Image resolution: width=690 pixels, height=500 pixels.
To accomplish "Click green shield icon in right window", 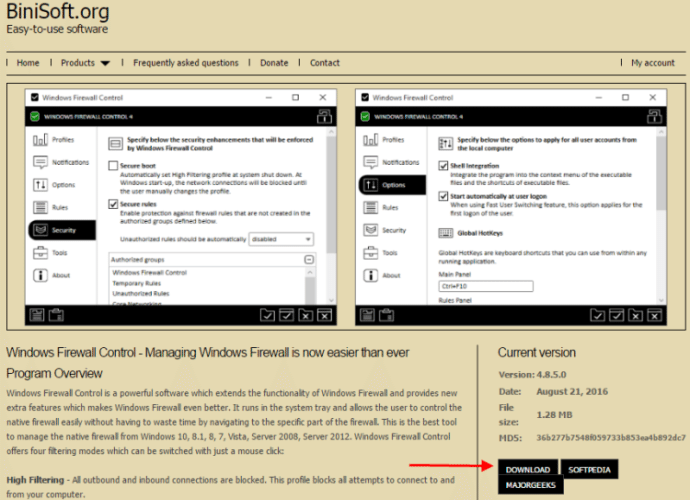I will pyautogui.click(x=365, y=117).
